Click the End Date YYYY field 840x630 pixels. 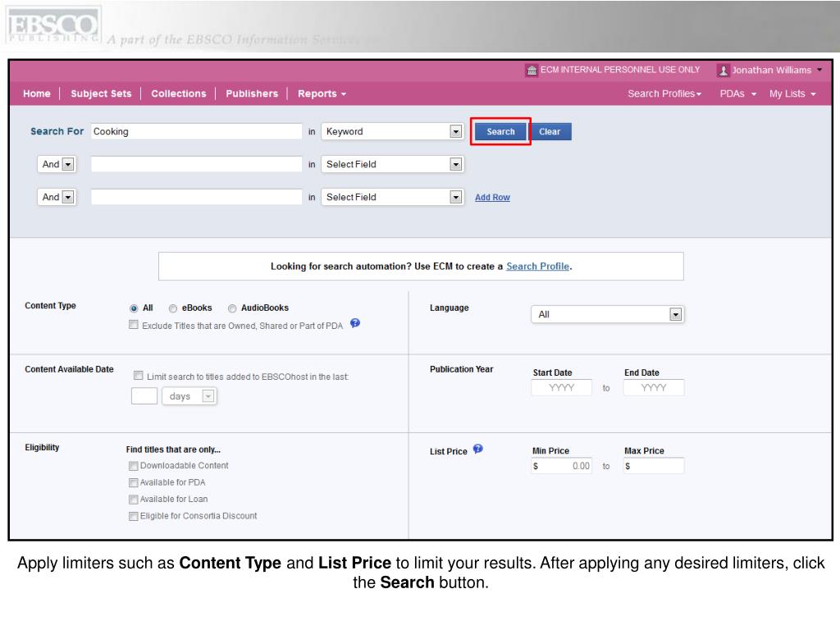coord(654,387)
